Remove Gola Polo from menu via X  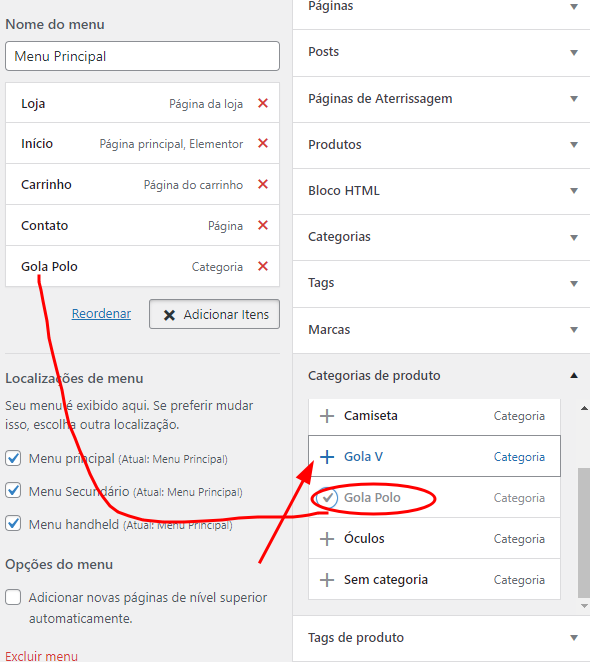263,266
